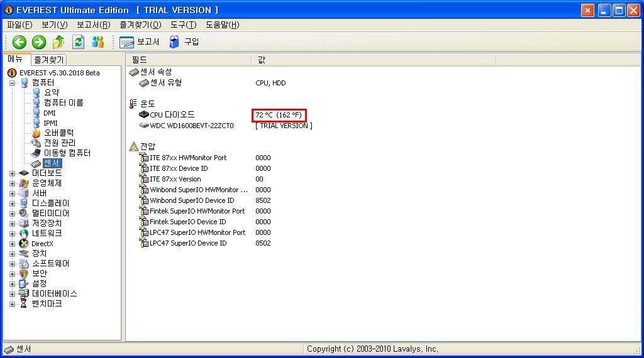Expand the 디스플레이 tree node
The height and width of the screenshot is (358, 644).
pyautogui.click(x=12, y=203)
